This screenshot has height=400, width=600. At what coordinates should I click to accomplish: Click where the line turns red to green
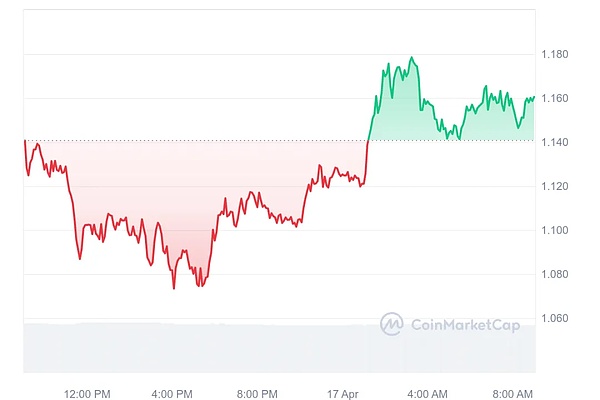point(368,141)
